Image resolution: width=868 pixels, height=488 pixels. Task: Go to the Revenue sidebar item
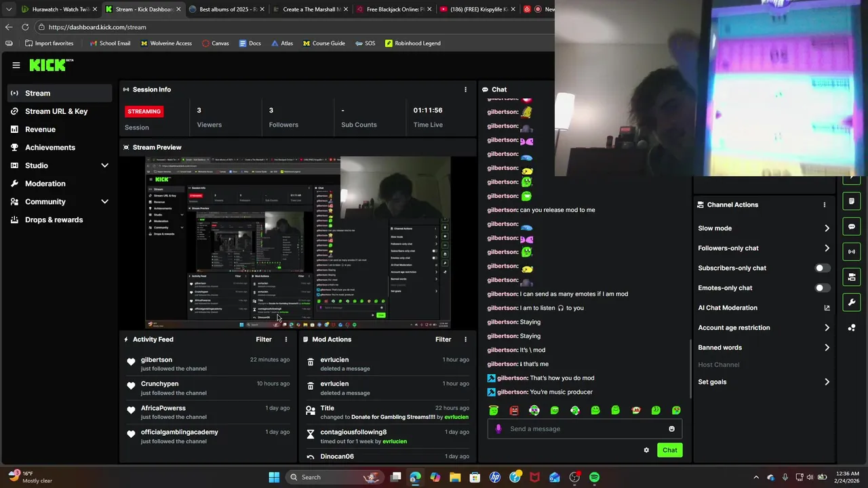click(x=40, y=129)
